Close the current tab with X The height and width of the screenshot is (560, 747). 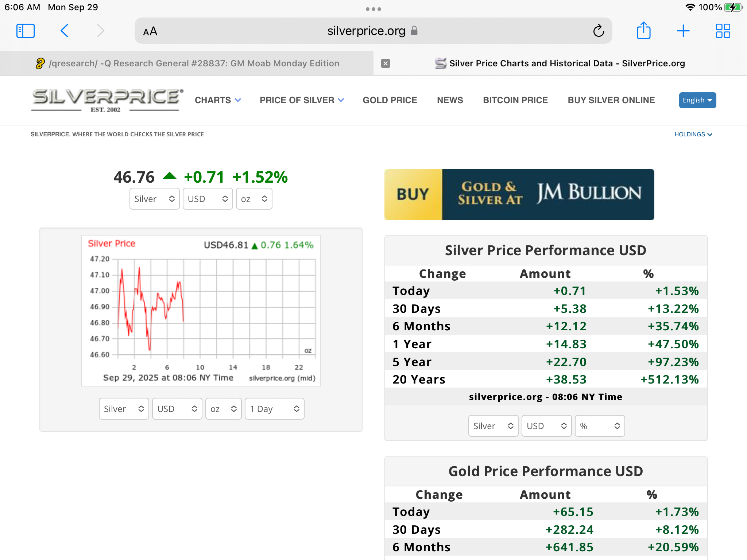pos(386,63)
